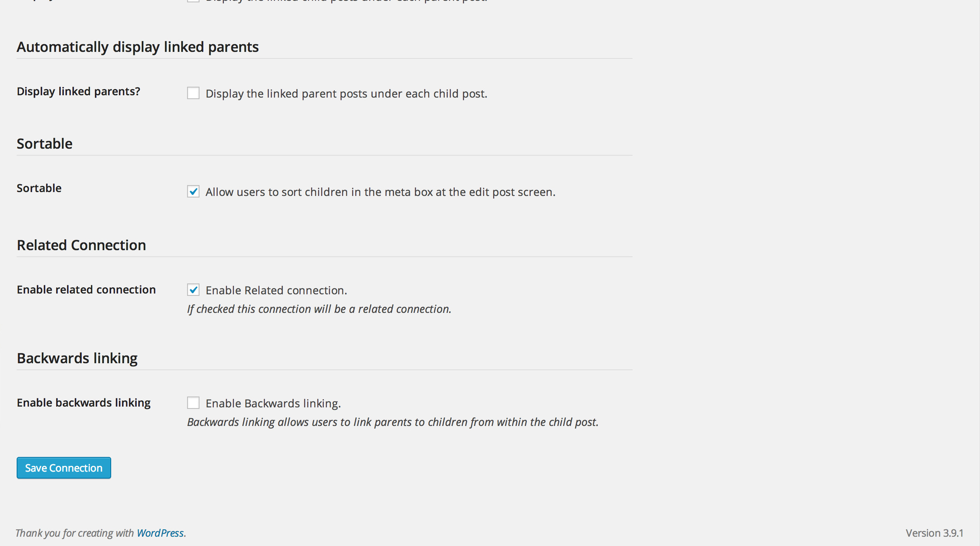Click the italic 'If checked this connection' description
This screenshot has width=980, height=546.
[319, 309]
